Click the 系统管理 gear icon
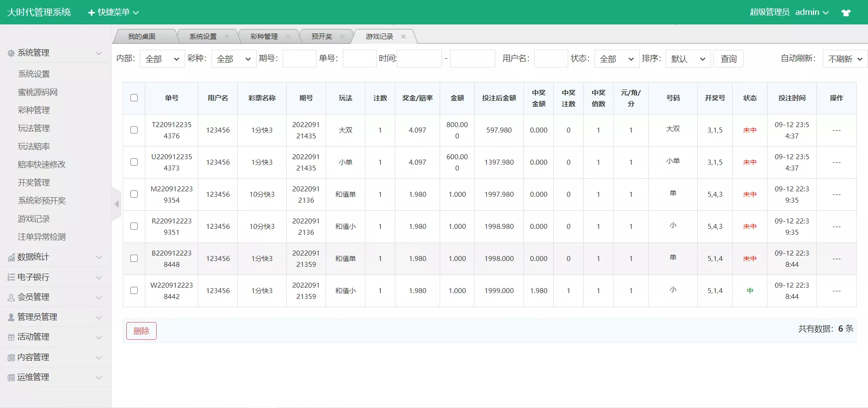Screen dimensions: 868x408 pyautogui.click(x=10, y=52)
